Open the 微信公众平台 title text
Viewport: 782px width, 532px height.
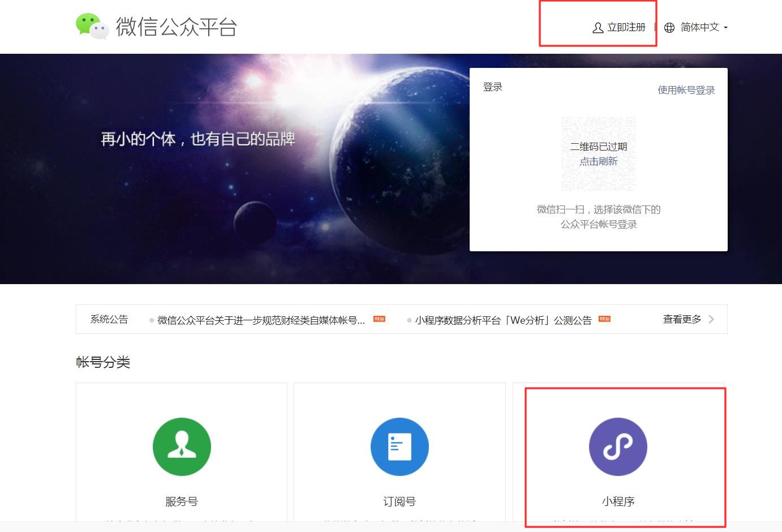177,27
